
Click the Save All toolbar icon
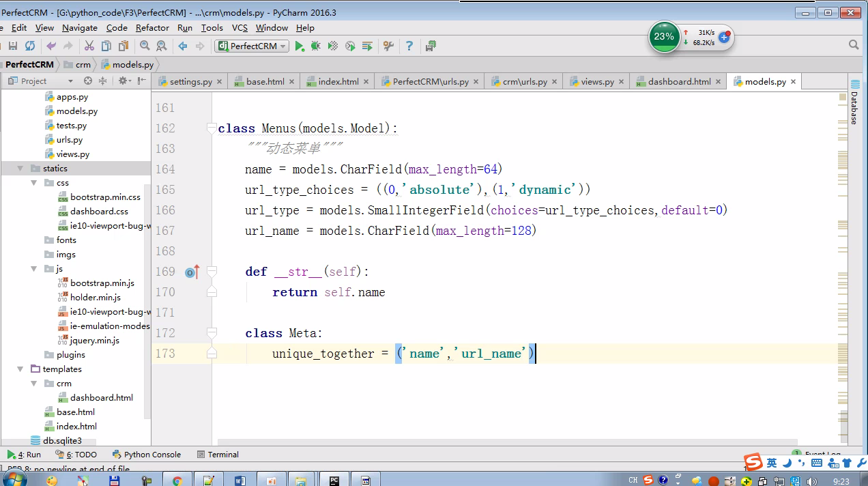12,46
